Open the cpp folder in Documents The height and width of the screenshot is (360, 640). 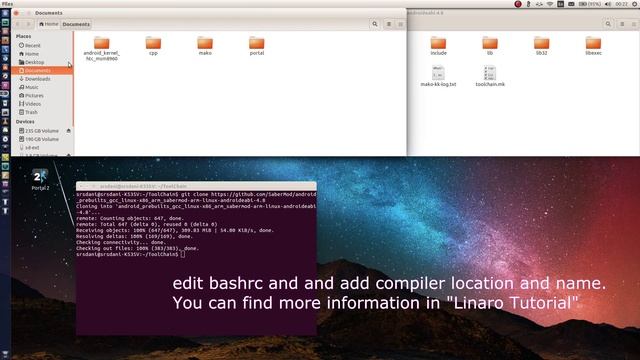coord(153,46)
